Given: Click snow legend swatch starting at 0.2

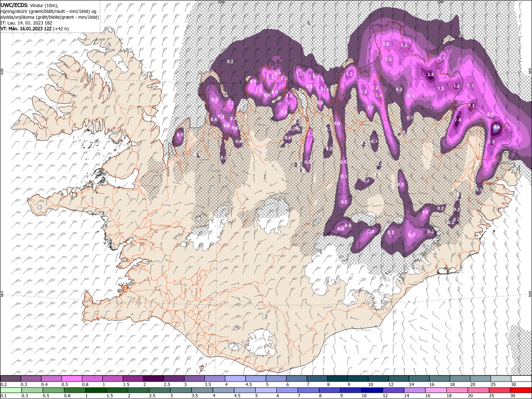Looking at the screenshot, I should (10, 379).
